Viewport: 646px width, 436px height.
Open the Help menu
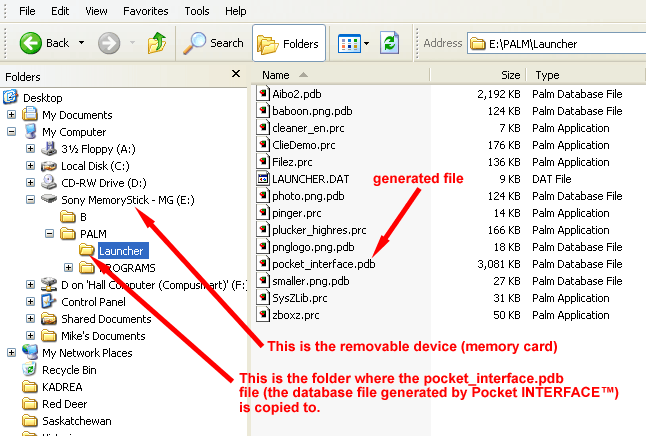(x=236, y=11)
